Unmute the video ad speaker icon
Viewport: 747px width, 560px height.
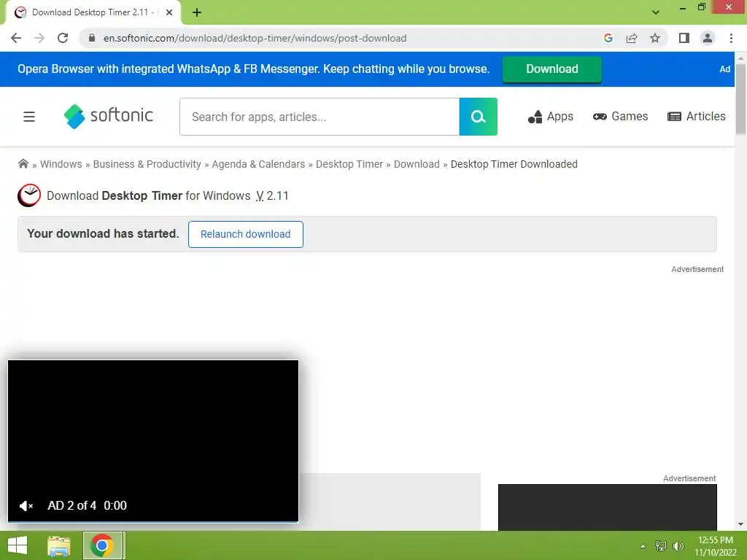pyautogui.click(x=26, y=506)
